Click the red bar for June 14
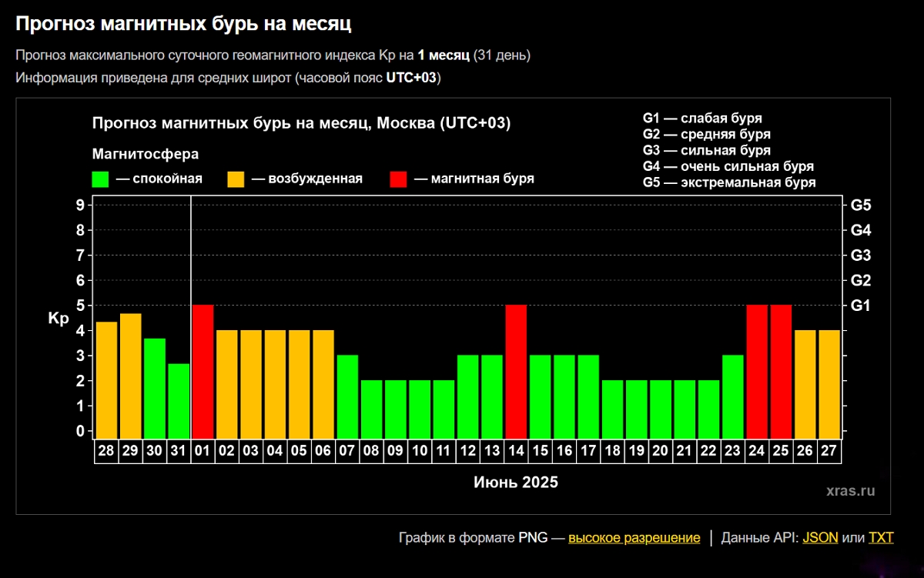 pyautogui.click(x=516, y=370)
